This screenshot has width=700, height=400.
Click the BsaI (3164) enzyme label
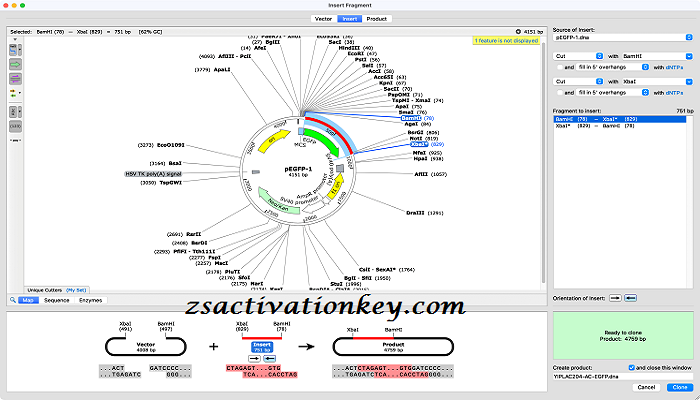pos(166,163)
